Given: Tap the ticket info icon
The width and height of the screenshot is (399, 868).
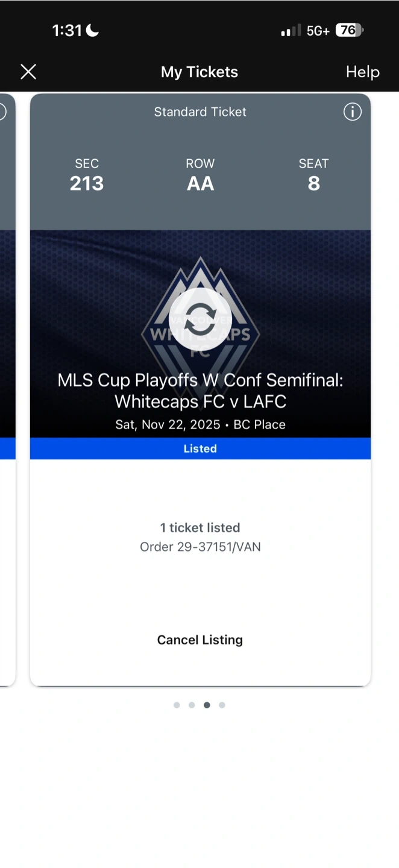Looking at the screenshot, I should [x=353, y=112].
